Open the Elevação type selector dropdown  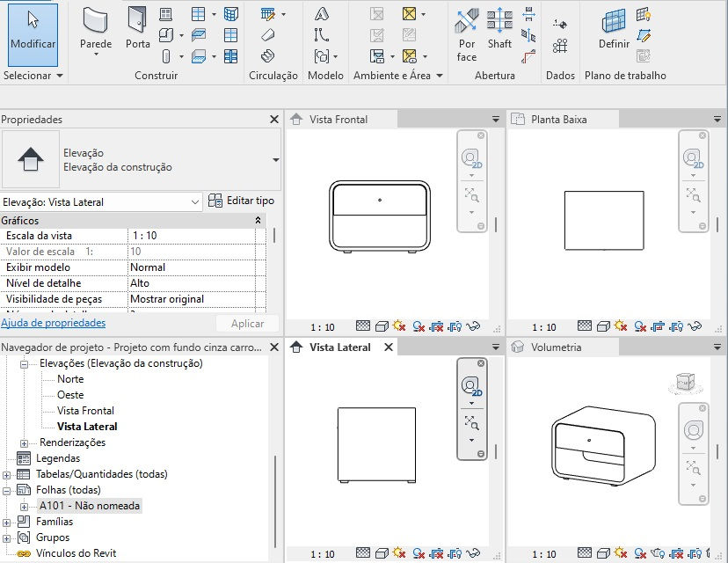pyautogui.click(x=193, y=201)
